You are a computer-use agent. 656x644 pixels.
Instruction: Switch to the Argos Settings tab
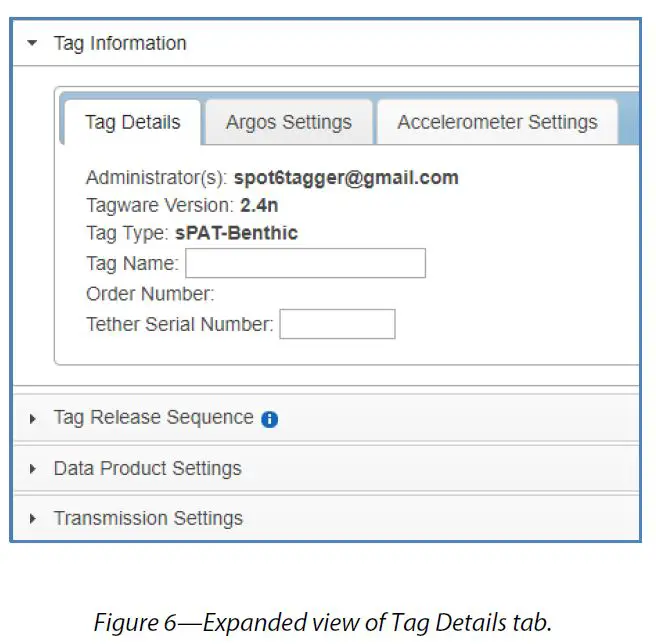pos(288,123)
